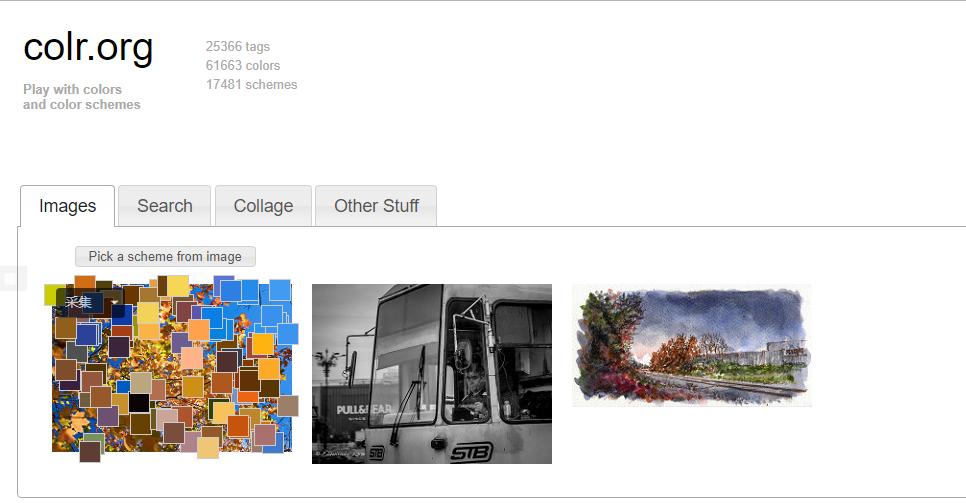
Task: Open the Collage tab
Action: tap(263, 206)
